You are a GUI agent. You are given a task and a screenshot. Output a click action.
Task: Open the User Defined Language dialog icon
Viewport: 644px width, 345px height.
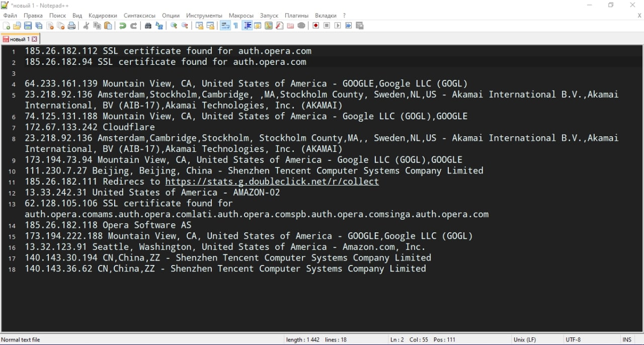(x=258, y=26)
